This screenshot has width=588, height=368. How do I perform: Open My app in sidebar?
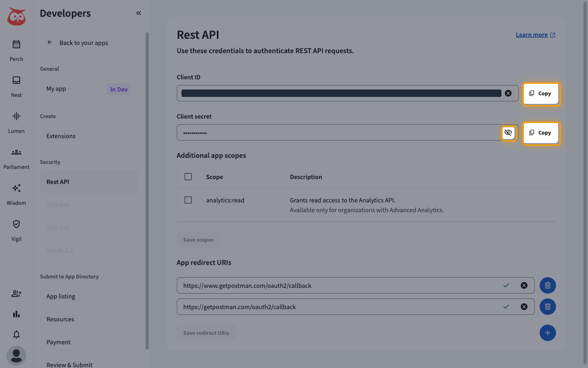point(56,89)
